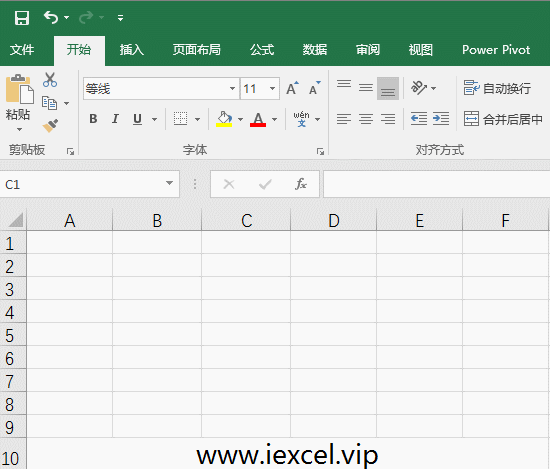Image resolution: width=550 pixels, height=469 pixels.
Task: Select column A header
Action: [x=69, y=220]
